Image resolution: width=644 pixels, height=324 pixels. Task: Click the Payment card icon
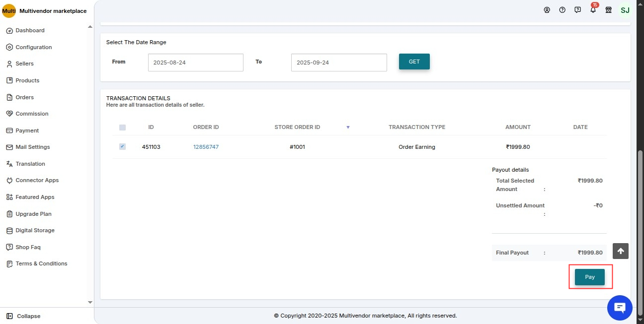click(9, 130)
